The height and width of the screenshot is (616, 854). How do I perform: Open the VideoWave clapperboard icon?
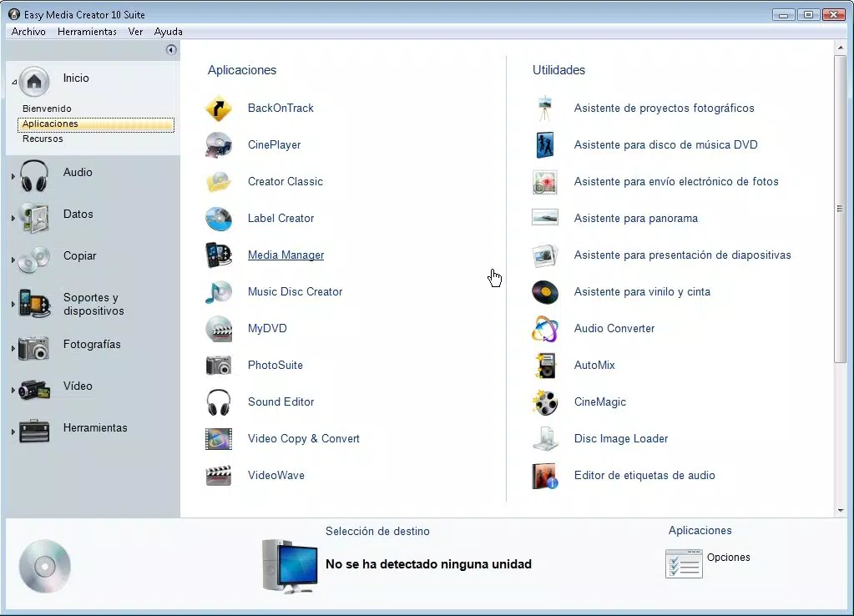(x=219, y=475)
